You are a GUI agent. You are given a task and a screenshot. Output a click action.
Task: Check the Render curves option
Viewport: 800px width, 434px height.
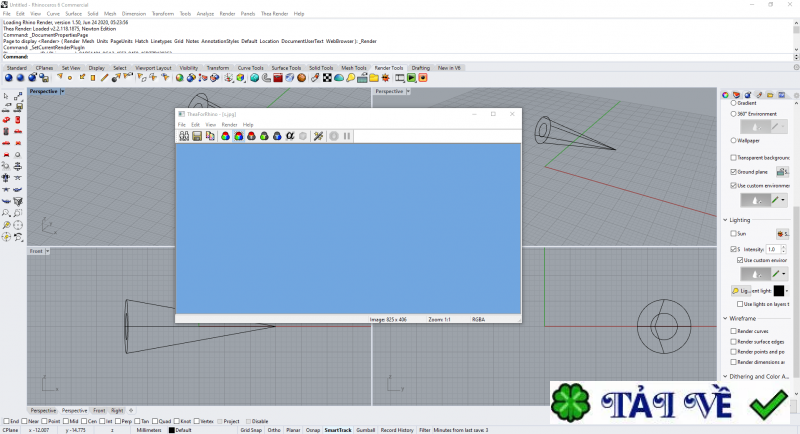tap(734, 331)
